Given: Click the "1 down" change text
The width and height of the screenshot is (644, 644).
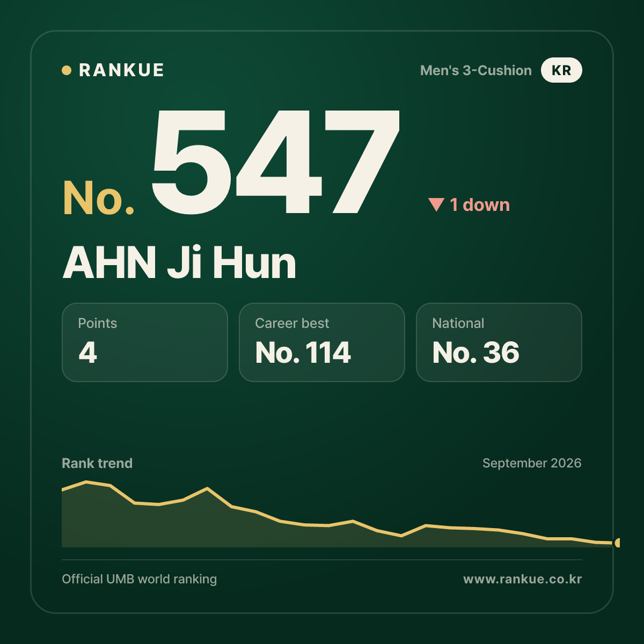Looking at the screenshot, I should [480, 205].
